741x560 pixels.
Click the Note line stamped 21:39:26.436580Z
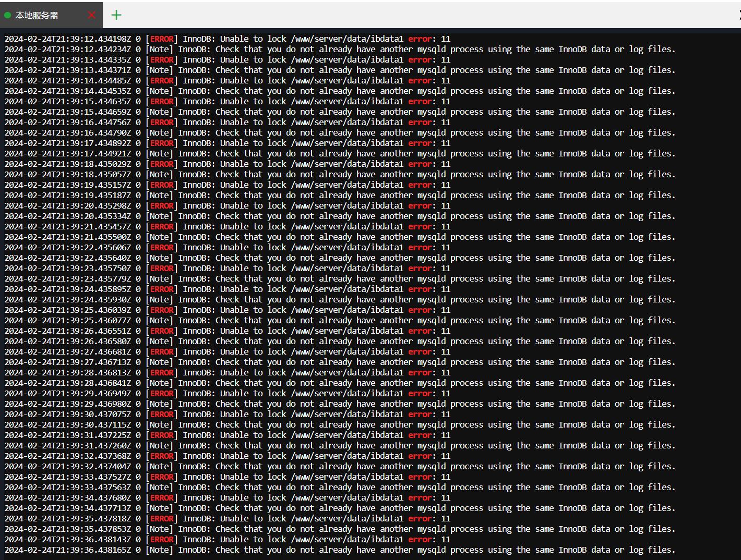click(340, 341)
